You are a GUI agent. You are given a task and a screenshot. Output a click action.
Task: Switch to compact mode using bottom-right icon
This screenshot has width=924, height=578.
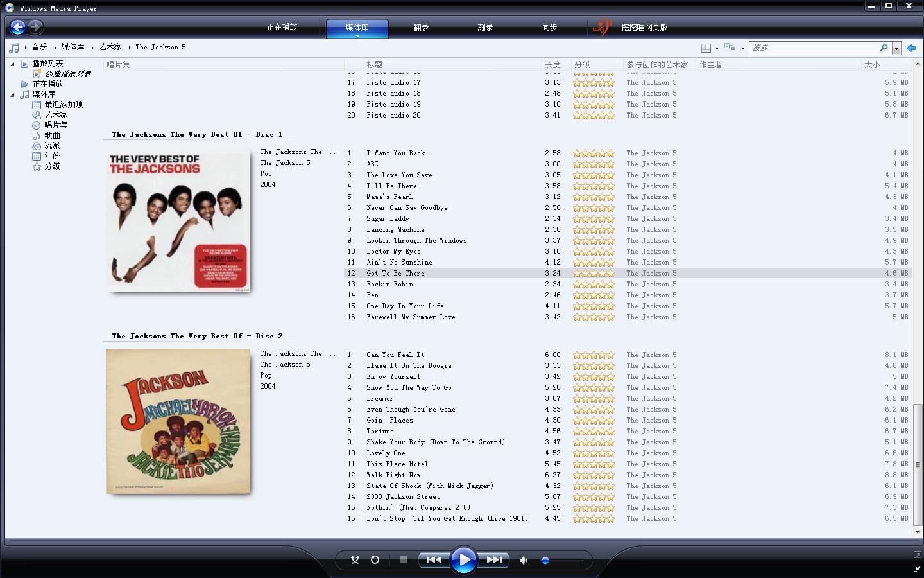coord(917,569)
